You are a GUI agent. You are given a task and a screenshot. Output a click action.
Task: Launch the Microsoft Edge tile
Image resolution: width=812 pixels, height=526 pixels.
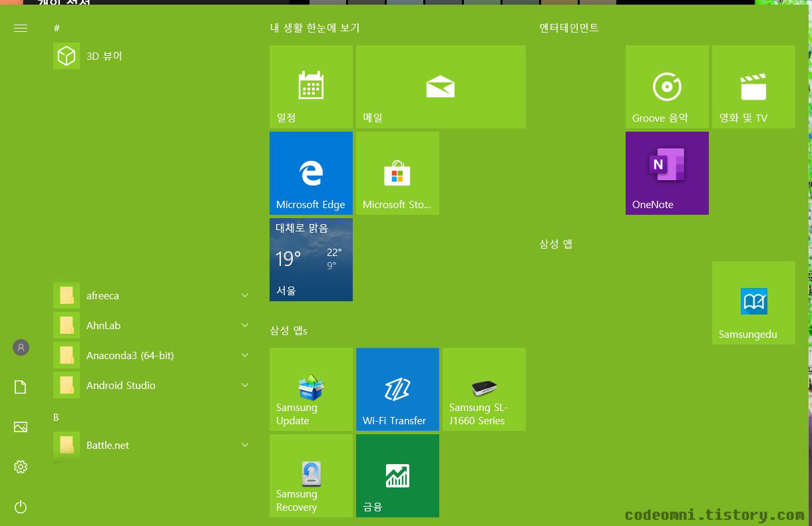pos(311,173)
